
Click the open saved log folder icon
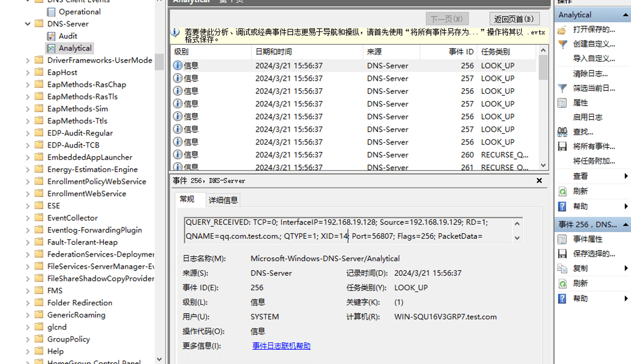pos(562,30)
